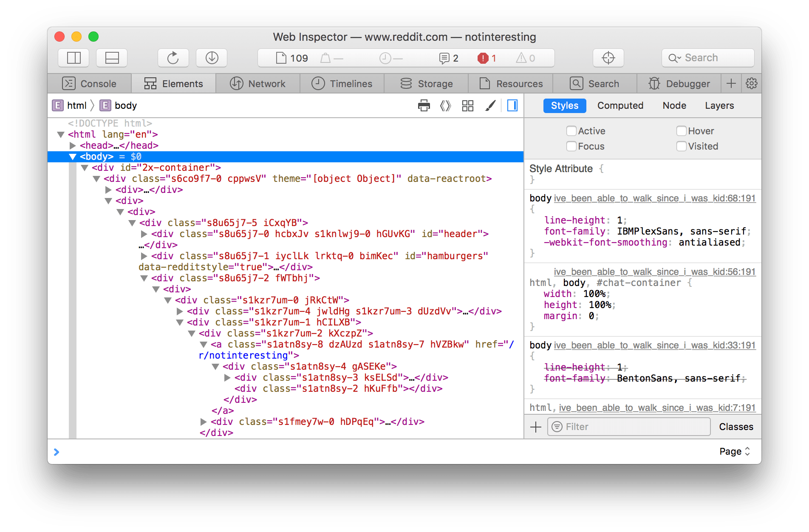Enable the Hover pseudo-class checkbox

[682, 131]
